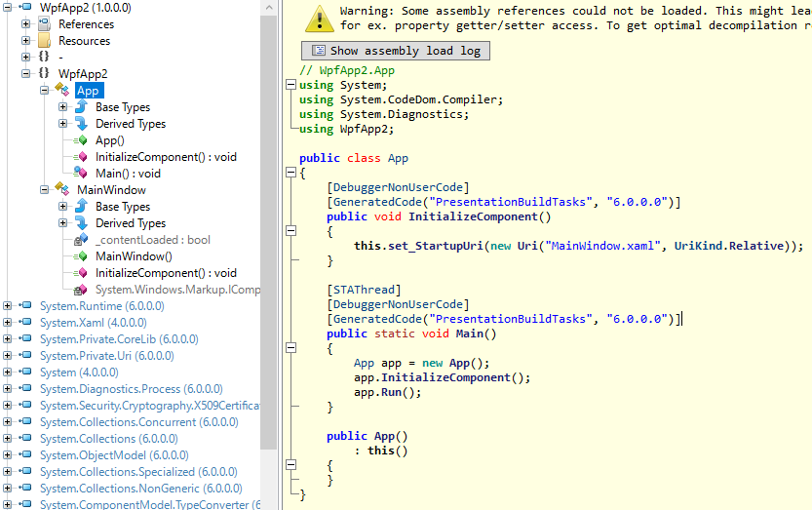
Task: Click the Resources folder icon
Action: [45, 40]
